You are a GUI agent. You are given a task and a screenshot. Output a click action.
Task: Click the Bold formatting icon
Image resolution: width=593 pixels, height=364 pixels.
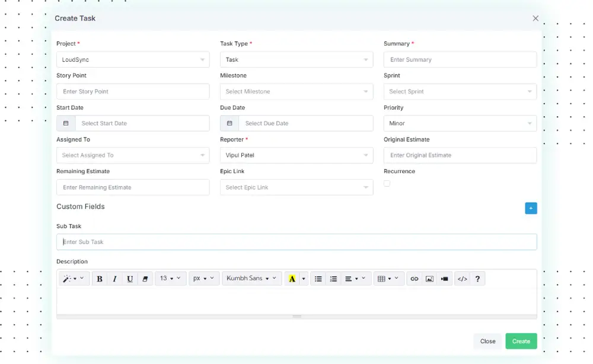[x=100, y=279]
